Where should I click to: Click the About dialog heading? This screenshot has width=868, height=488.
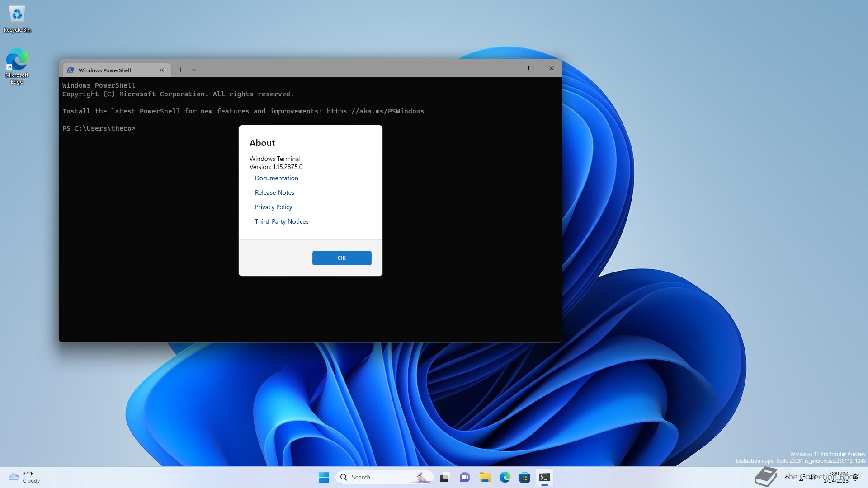click(262, 143)
